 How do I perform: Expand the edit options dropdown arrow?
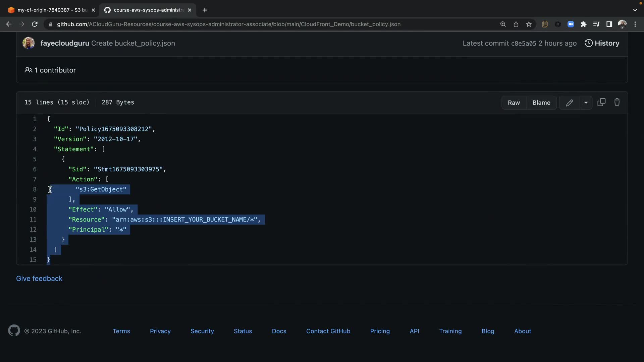(586, 103)
